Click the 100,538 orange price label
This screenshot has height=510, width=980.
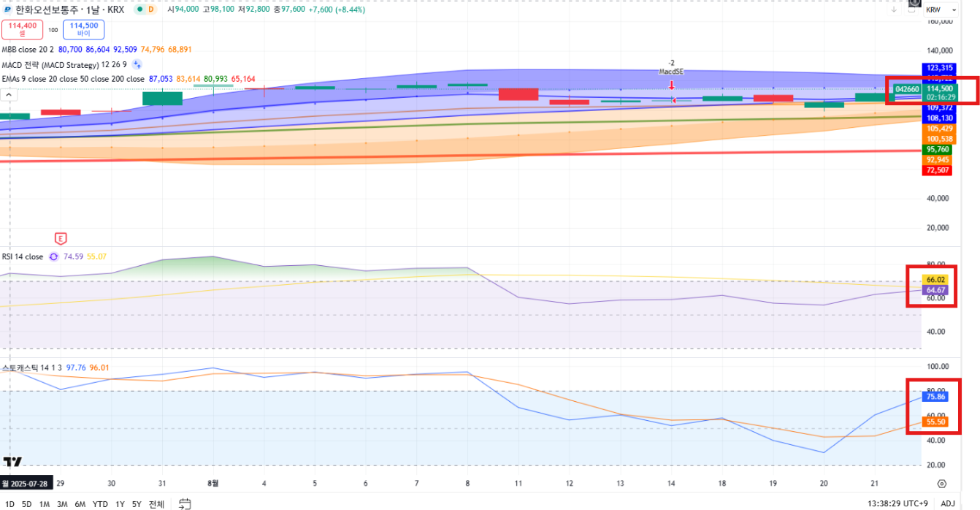(940, 139)
